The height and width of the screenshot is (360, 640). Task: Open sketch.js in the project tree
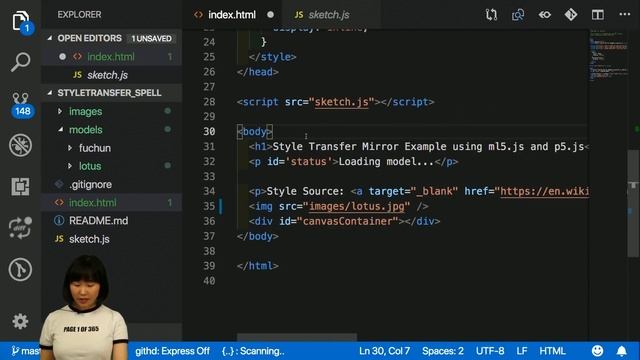point(89,239)
